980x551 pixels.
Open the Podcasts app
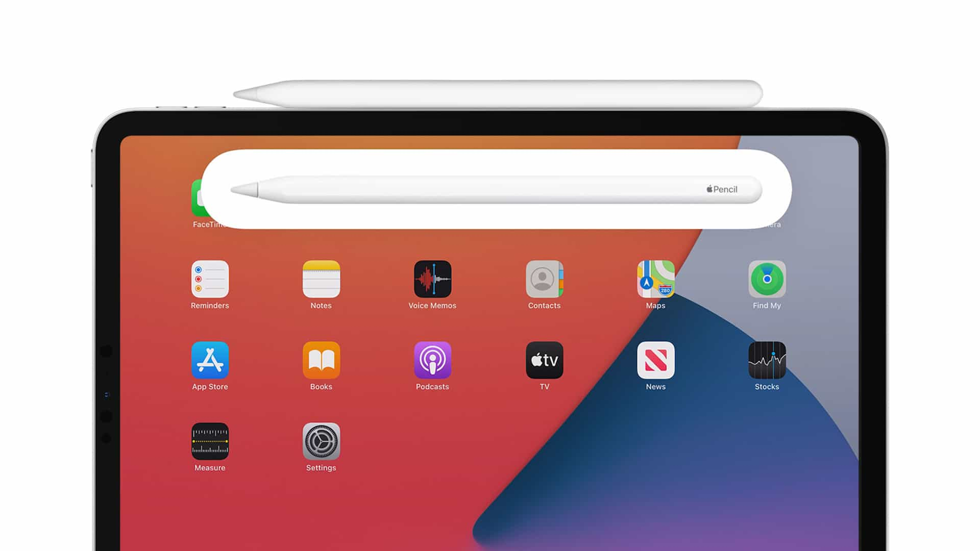tap(433, 360)
